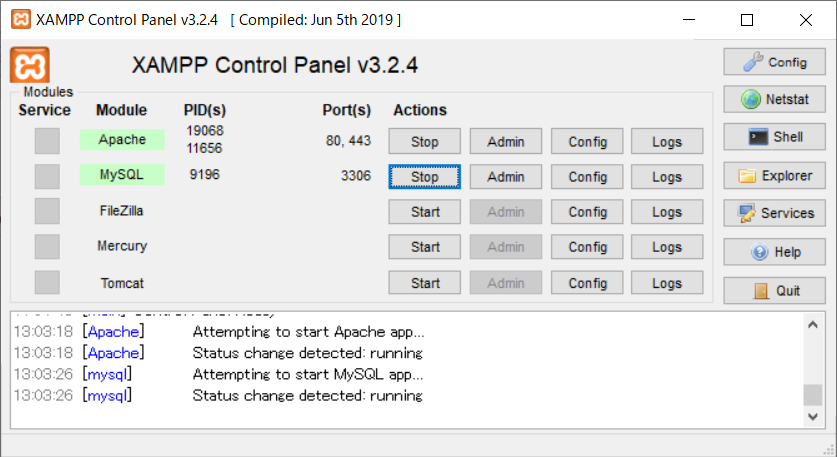The width and height of the screenshot is (837, 457).
Task: Click the green MySQL module label
Action: 122,175
